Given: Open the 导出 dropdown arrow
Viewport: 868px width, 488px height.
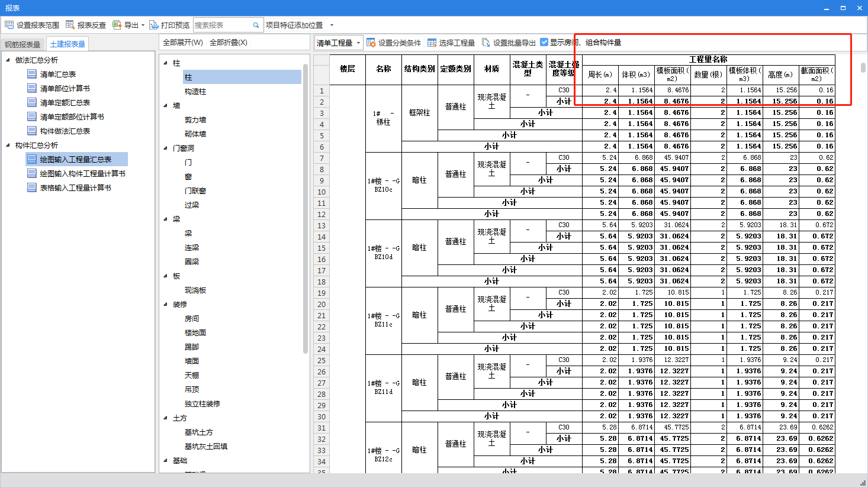Looking at the screenshot, I should click(x=143, y=25).
